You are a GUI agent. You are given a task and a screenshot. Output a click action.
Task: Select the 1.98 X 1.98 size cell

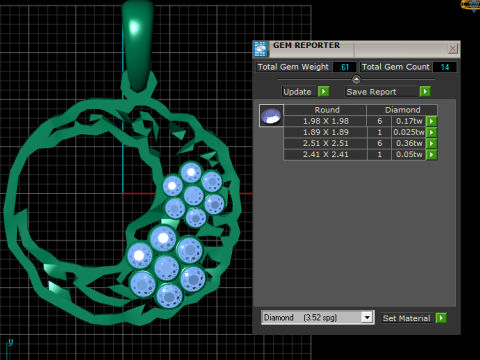pos(326,121)
